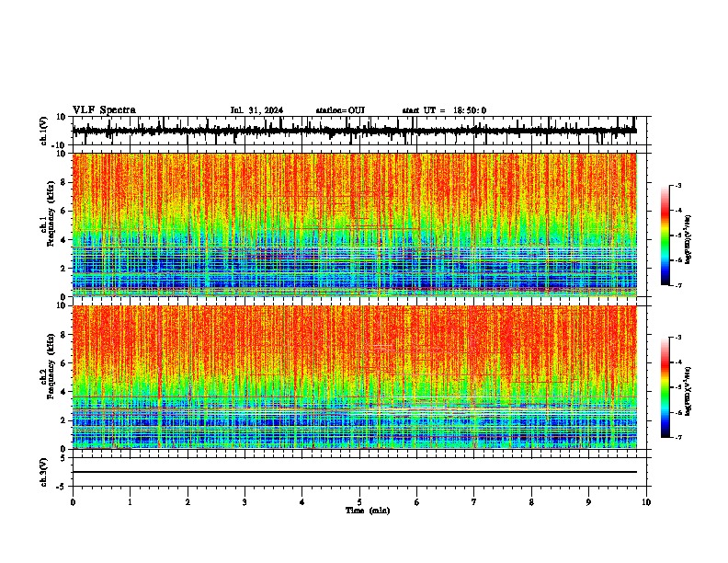Click time axis tick label "9"
The width and height of the screenshot is (728, 563).
pyautogui.click(x=588, y=502)
